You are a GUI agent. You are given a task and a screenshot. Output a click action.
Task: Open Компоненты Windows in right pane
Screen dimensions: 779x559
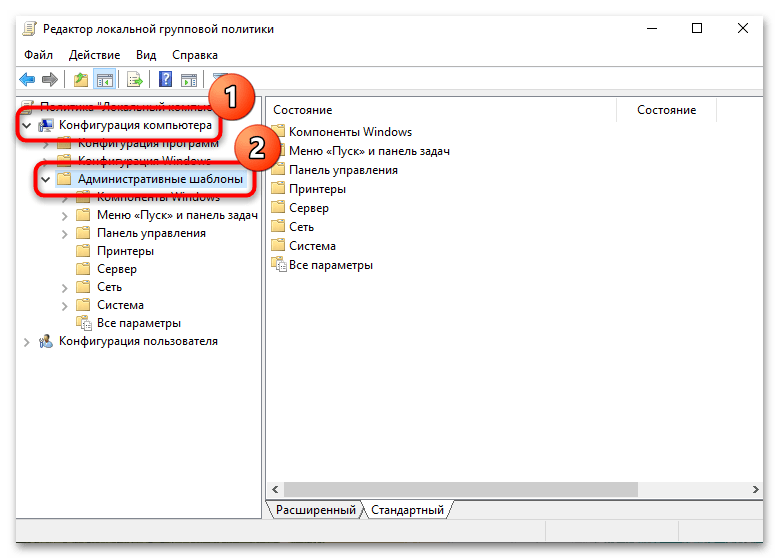point(350,132)
